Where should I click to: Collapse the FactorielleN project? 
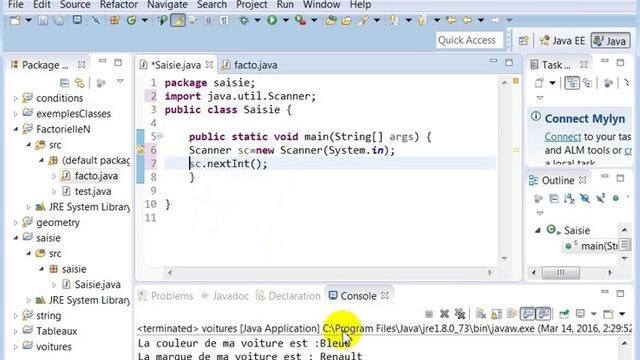pyautogui.click(x=16, y=129)
